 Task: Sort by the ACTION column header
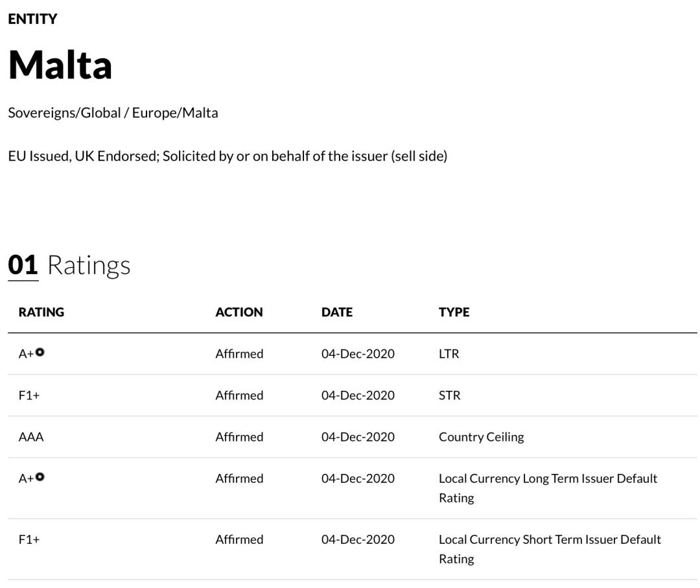(239, 312)
